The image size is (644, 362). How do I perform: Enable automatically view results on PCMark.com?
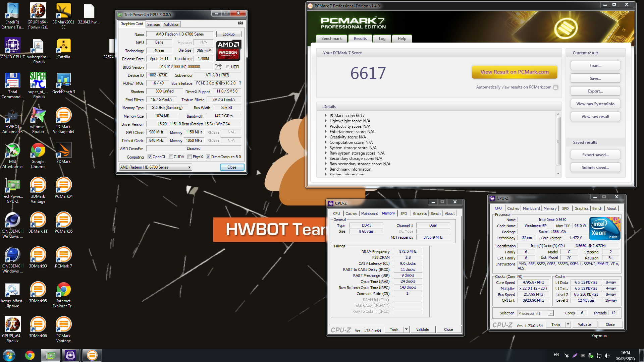[x=556, y=87]
